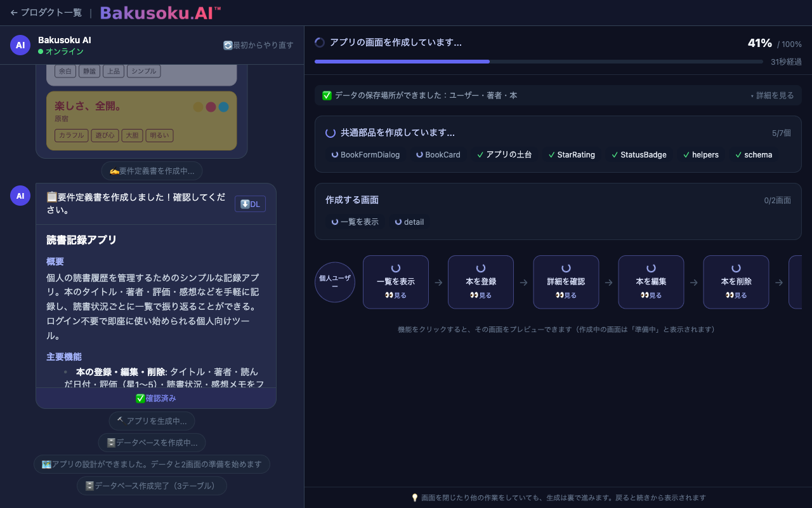Click the 5/7個 component counter

pyautogui.click(x=782, y=133)
